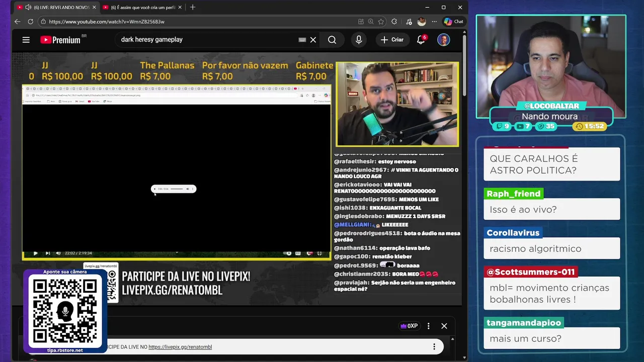Image resolution: width=644 pixels, height=362 pixels.
Task: Toggle subtitles CC in player
Action: pos(298,253)
